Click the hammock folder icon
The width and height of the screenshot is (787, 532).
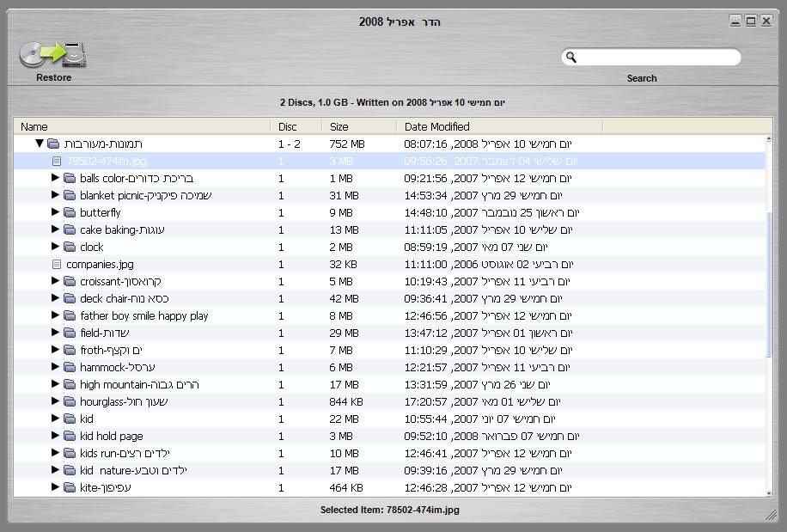pyautogui.click(x=70, y=367)
